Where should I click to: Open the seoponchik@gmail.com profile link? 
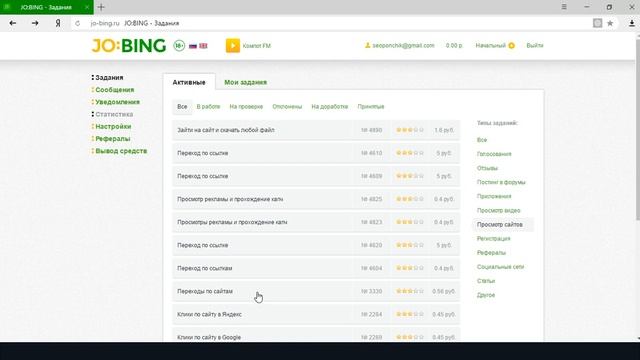click(x=403, y=45)
